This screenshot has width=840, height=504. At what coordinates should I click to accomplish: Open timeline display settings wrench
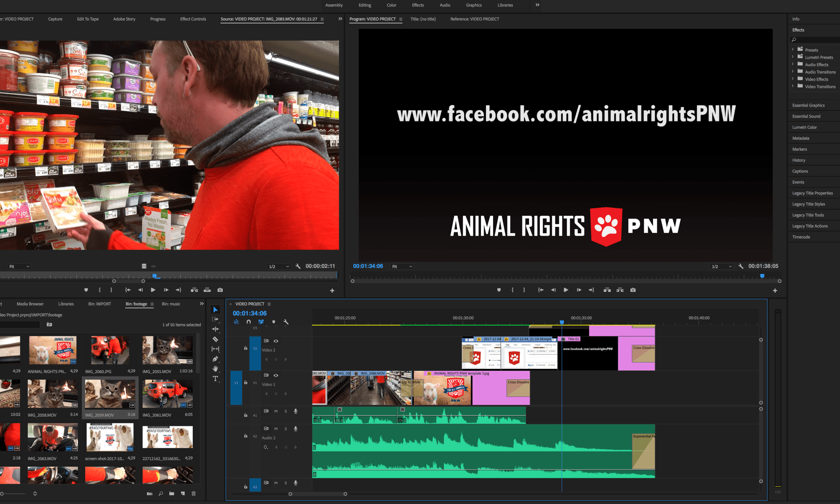pyautogui.click(x=286, y=322)
